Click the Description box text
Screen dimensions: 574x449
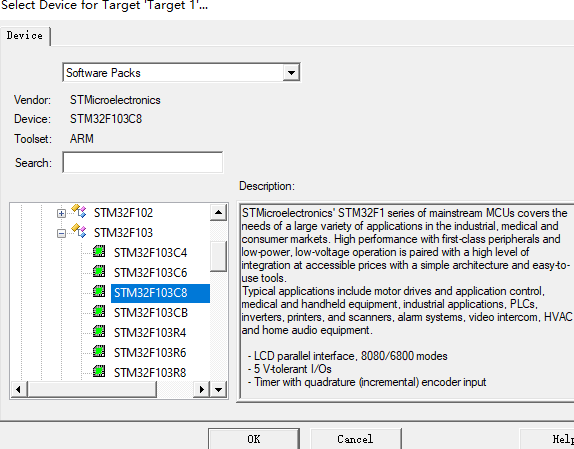tap(406, 302)
